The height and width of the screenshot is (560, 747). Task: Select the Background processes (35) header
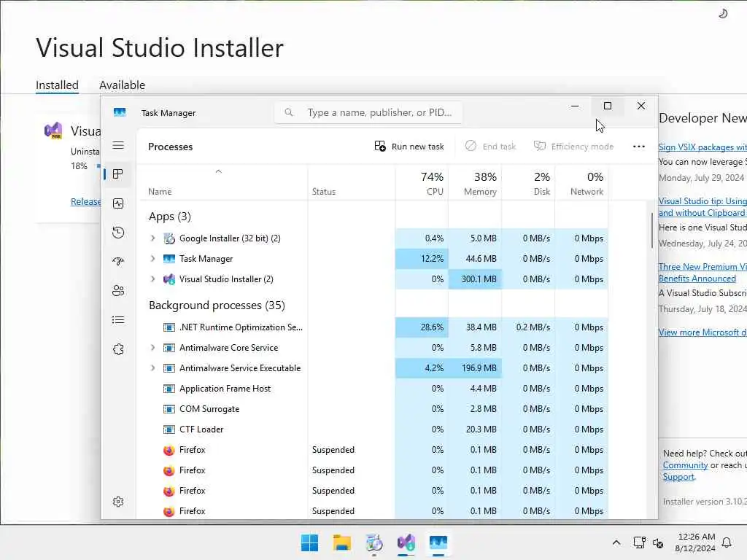click(x=217, y=306)
